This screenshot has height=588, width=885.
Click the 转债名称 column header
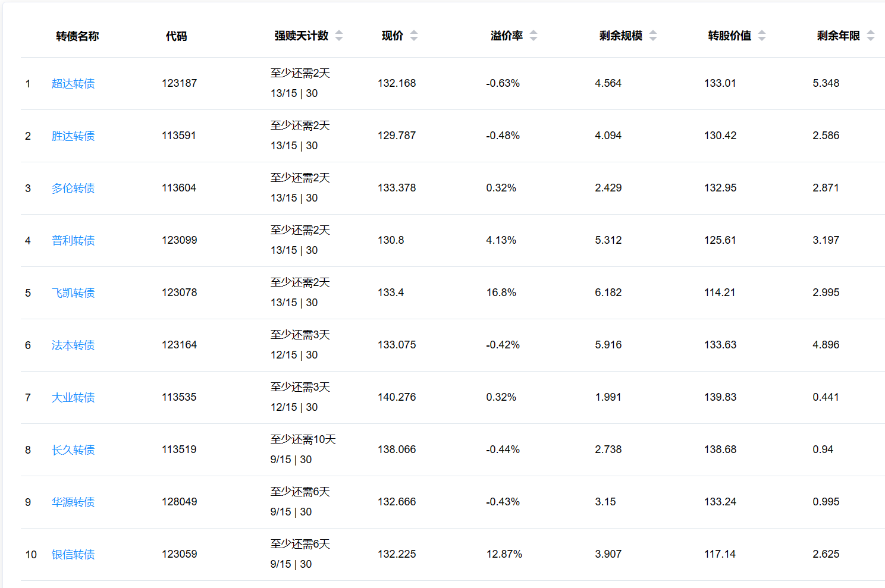pos(77,36)
